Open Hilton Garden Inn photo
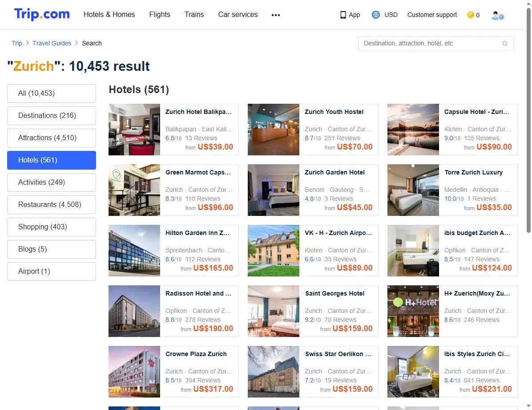532x410 pixels. click(134, 250)
